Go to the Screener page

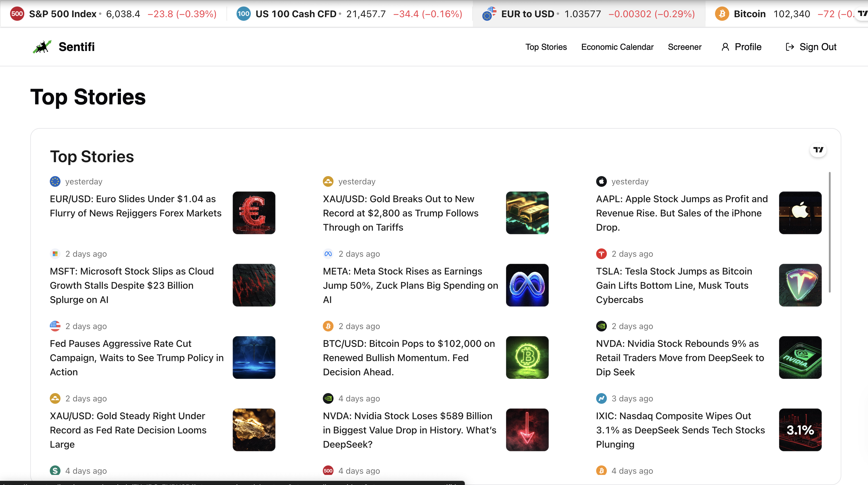pos(684,47)
